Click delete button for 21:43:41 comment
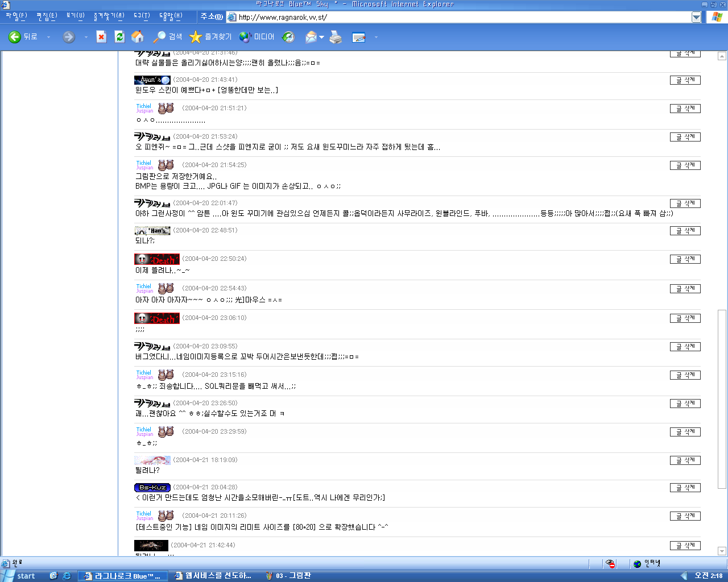This screenshot has width=728, height=582. [x=685, y=80]
